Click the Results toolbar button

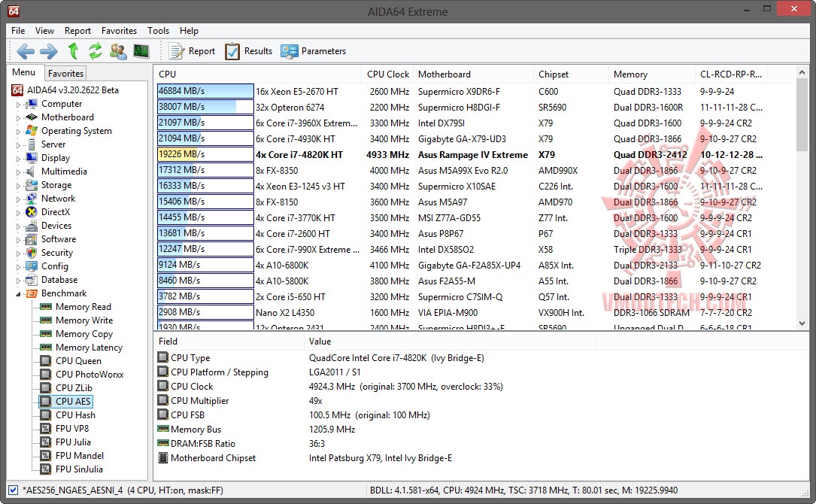click(249, 51)
